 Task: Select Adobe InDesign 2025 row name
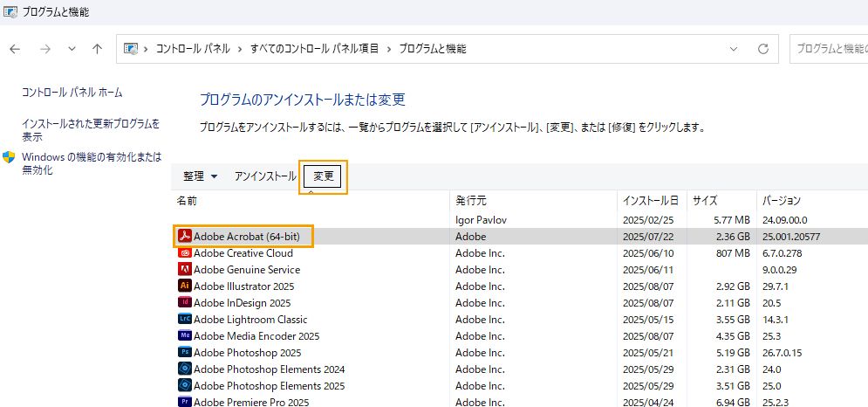tap(242, 303)
